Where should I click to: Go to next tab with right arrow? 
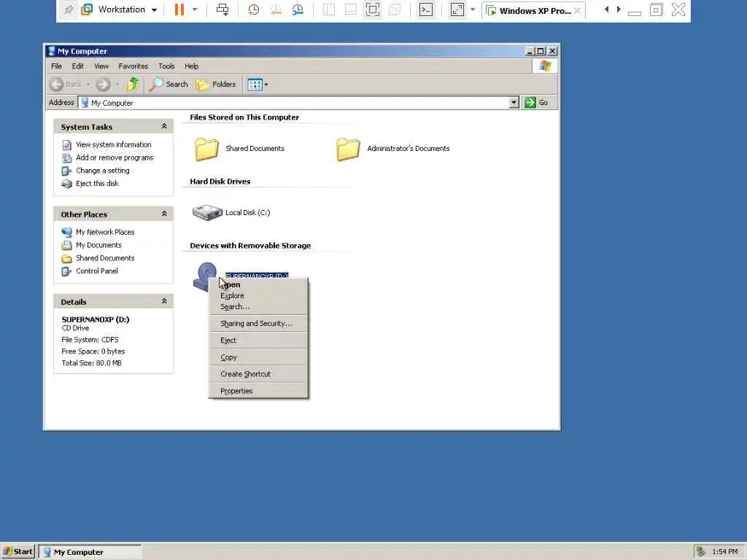(619, 9)
